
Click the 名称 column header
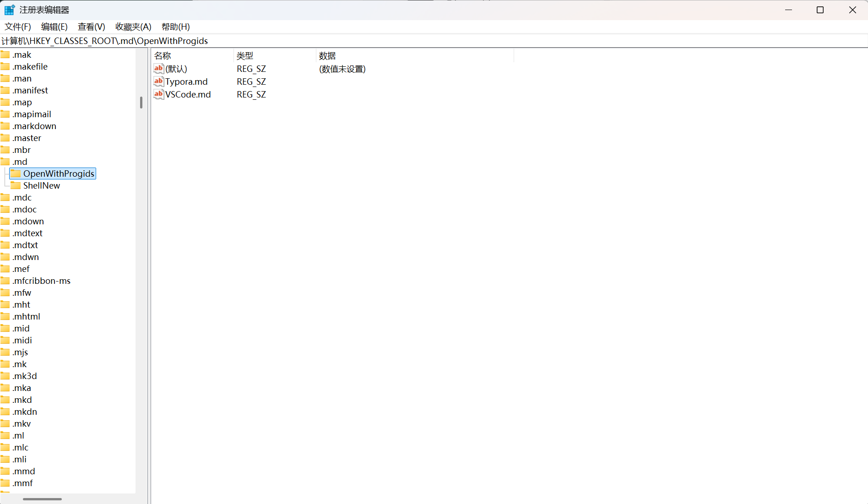163,56
